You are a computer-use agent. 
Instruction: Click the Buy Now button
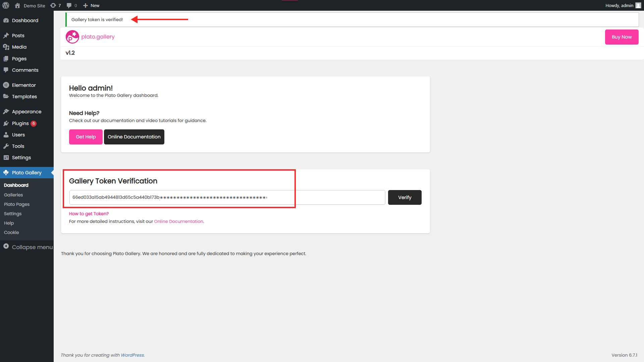coord(622,37)
